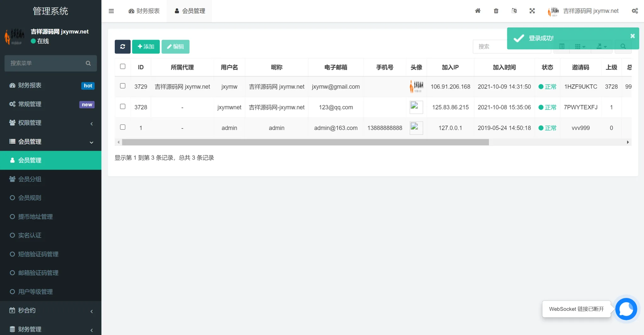Open 短信验证码管理 submenu item
The width and height of the screenshot is (644, 335).
50,254
